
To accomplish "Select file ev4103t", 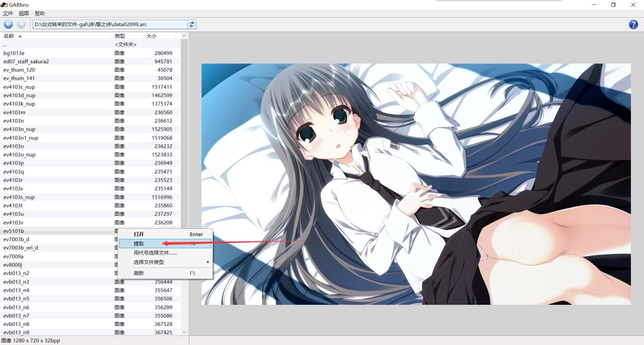I will [x=90, y=206].
